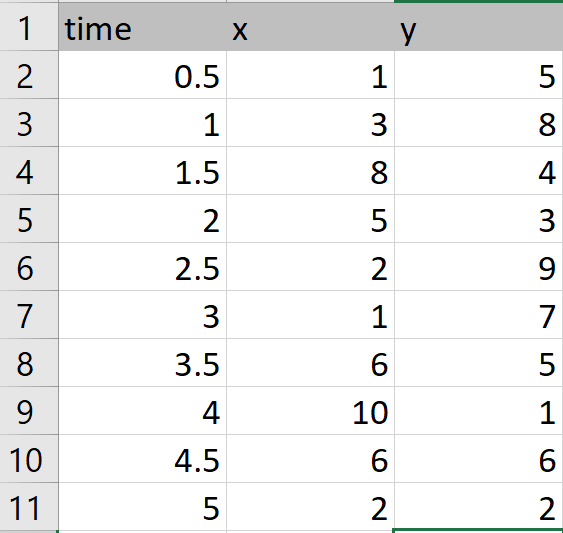Select row 8 using its row number
563x533 pixels.
tap(29, 363)
